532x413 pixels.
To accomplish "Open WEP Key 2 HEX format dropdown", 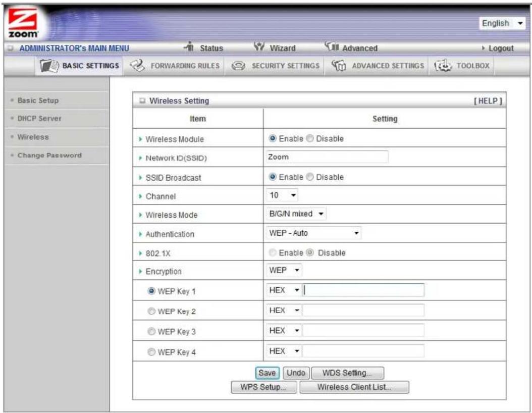I will [x=284, y=310].
